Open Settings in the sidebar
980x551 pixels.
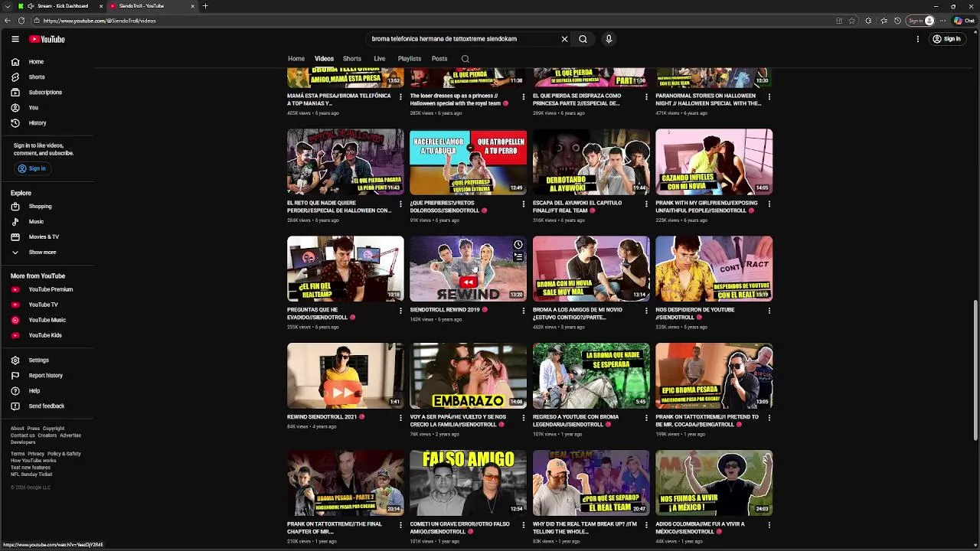[47, 360]
